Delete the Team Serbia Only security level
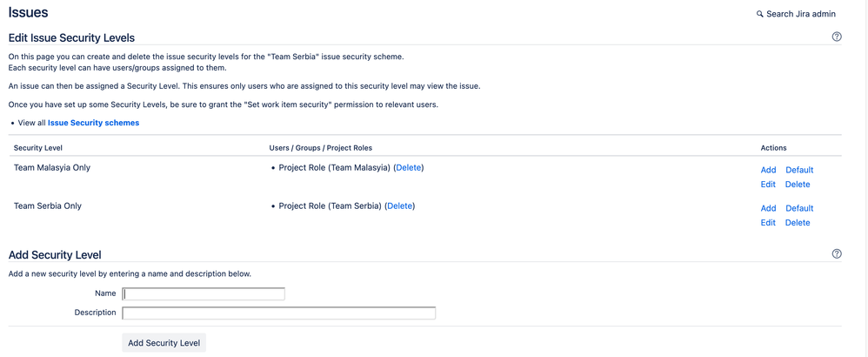Screen dimensions: 868x357 coord(798,223)
